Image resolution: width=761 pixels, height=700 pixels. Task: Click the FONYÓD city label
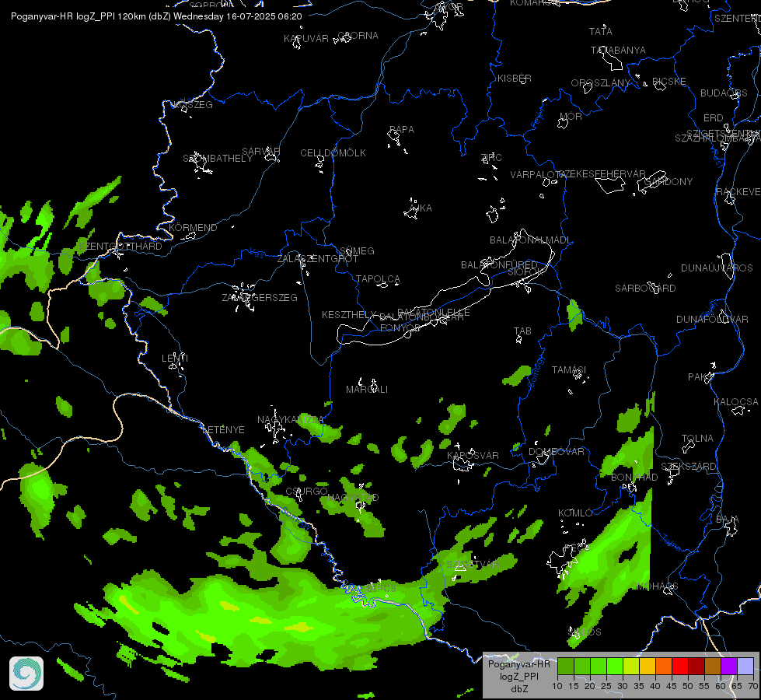point(400,328)
